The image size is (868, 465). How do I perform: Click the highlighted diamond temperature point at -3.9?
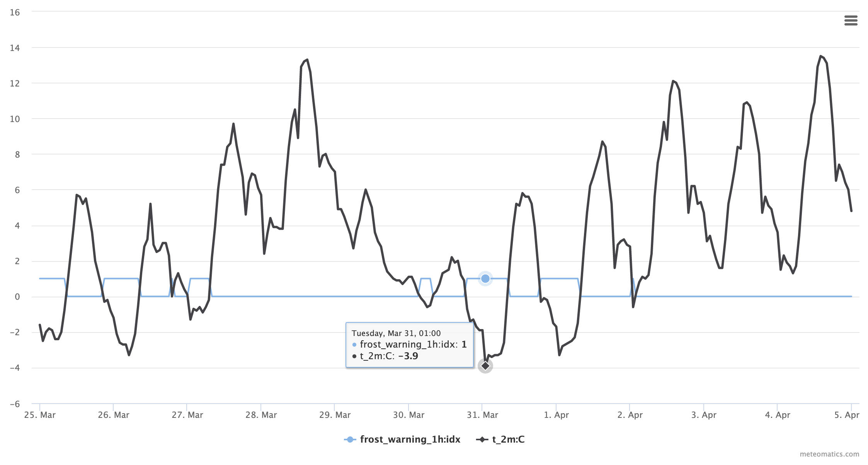(x=485, y=366)
